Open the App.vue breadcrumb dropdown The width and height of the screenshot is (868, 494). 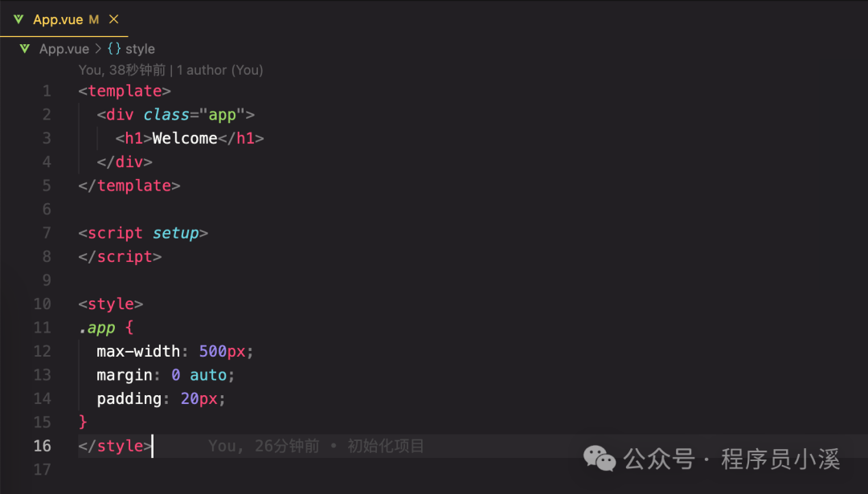coord(64,49)
